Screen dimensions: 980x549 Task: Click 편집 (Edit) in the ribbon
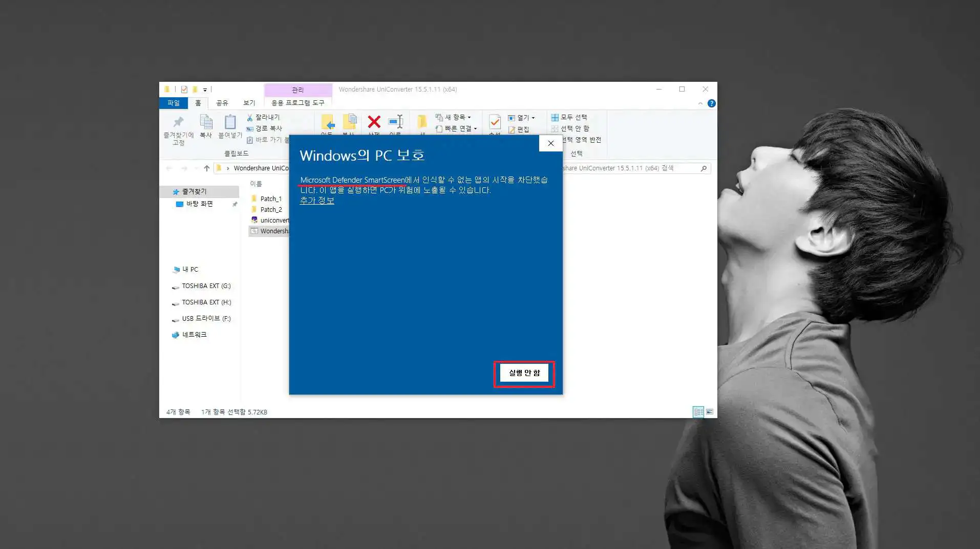tap(519, 129)
